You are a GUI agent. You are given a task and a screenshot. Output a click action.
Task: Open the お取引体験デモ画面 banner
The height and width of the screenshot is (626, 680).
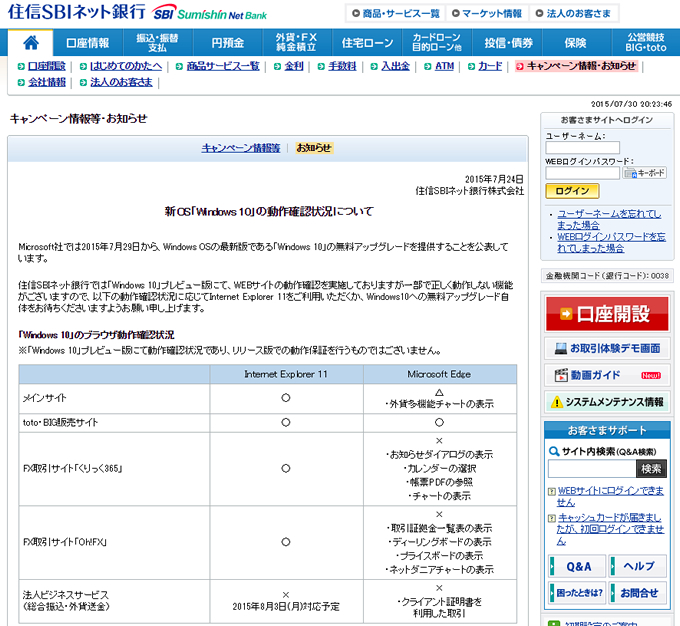point(607,348)
